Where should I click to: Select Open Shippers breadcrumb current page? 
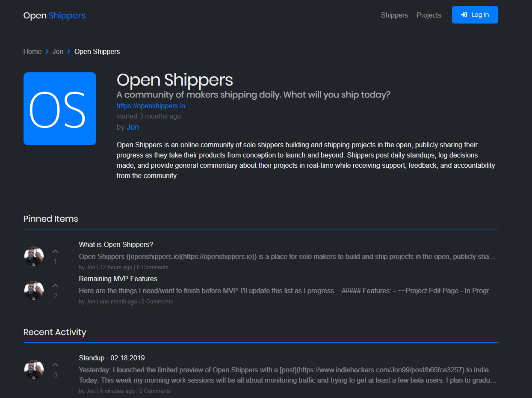pos(97,51)
